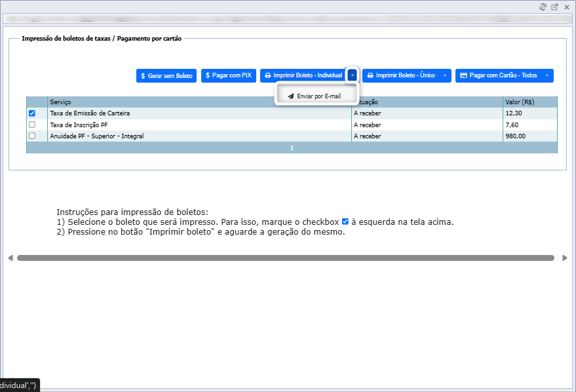
Task: Click paper plane icon beside Enviar por E-mail
Action: (290, 96)
